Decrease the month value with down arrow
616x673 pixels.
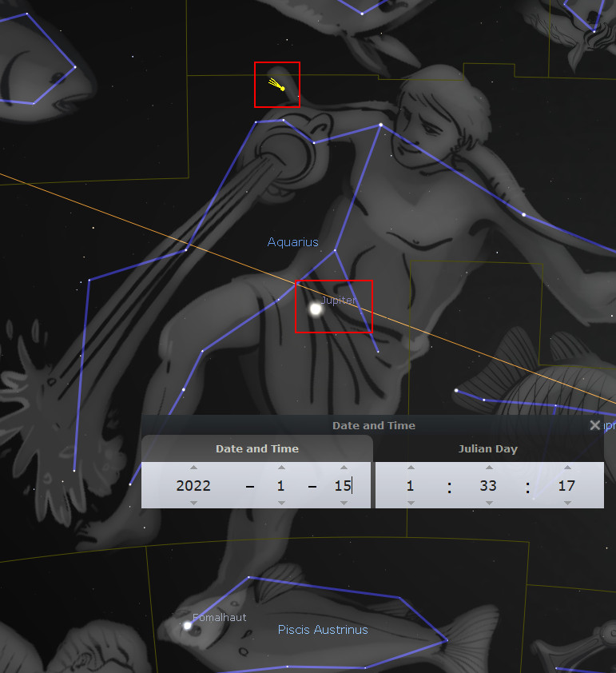point(281,503)
